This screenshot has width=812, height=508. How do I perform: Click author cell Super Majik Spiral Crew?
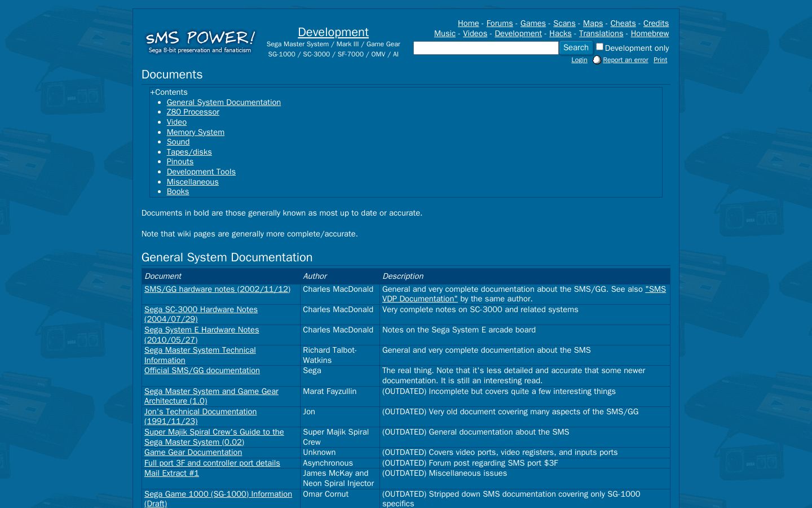336,437
